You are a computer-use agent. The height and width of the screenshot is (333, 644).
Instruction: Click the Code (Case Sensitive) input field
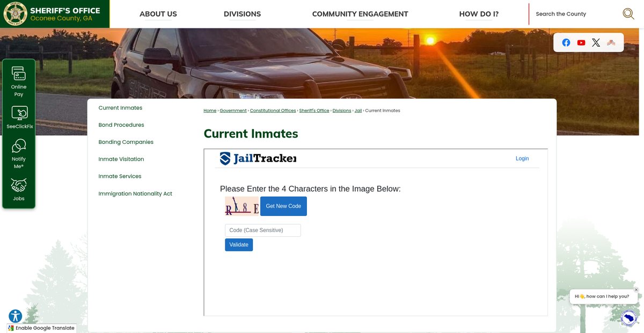[262, 230]
